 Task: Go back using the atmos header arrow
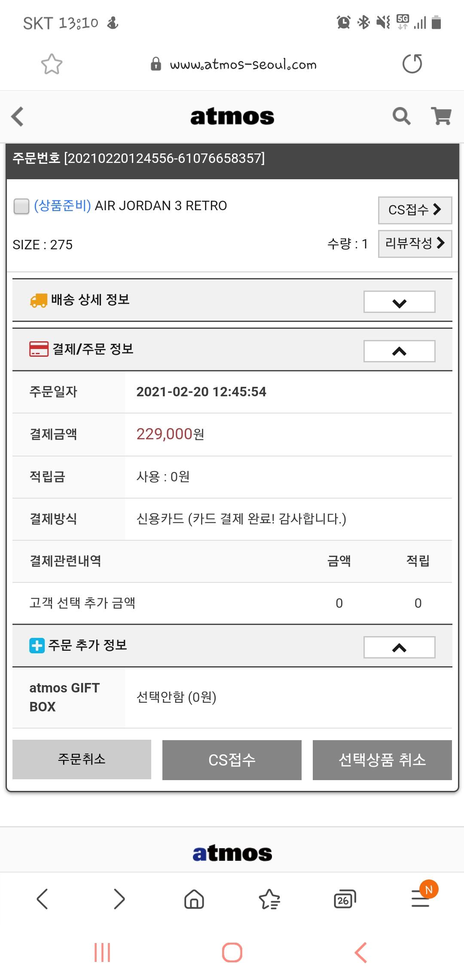click(x=17, y=116)
